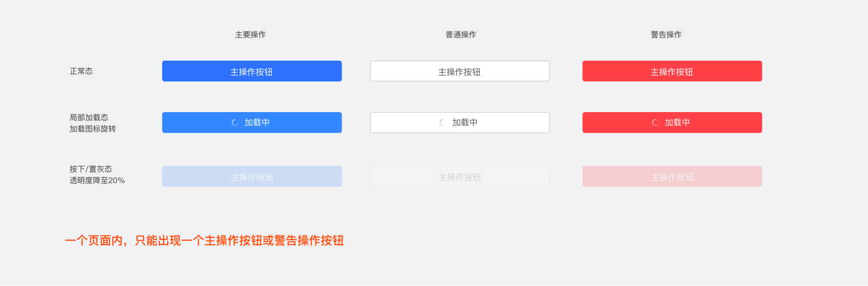Select the 主要操作 column header
This screenshot has height=286, width=868.
pyautogui.click(x=250, y=34)
